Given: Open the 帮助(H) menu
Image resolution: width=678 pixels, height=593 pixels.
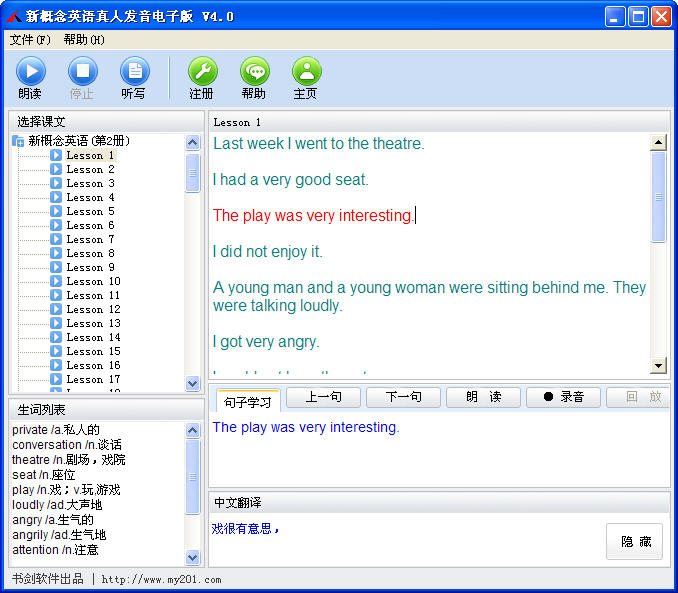Looking at the screenshot, I should click(84, 40).
